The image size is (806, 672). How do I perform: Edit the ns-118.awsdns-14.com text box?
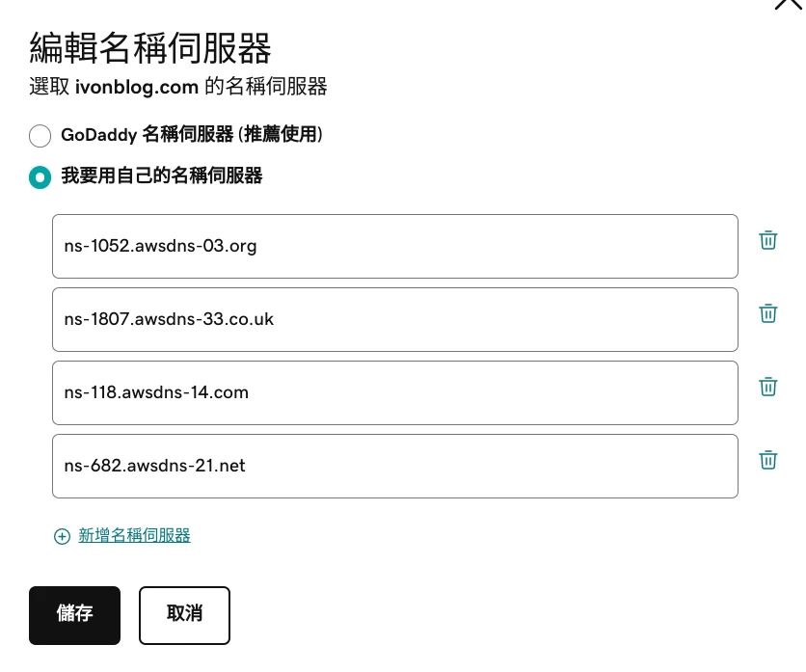(394, 392)
